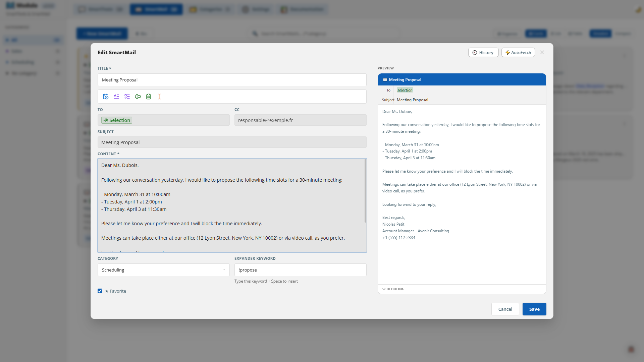
Task: Click the orange text cursor icon
Action: [x=159, y=97]
